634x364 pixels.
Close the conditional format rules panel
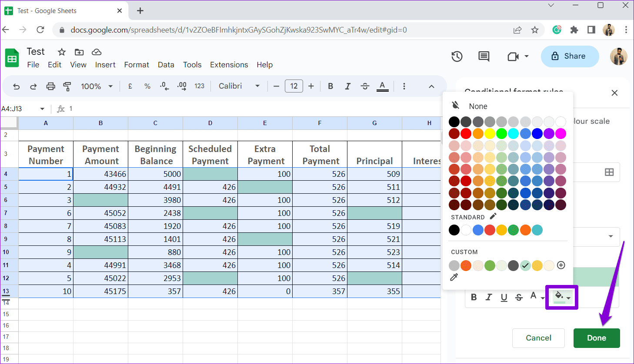pyautogui.click(x=614, y=93)
